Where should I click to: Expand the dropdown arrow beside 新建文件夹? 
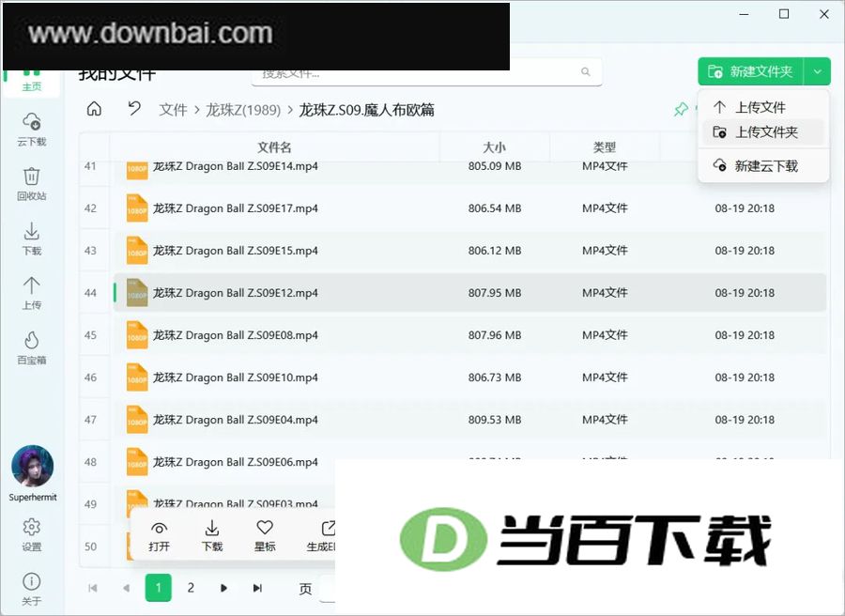[x=818, y=71]
